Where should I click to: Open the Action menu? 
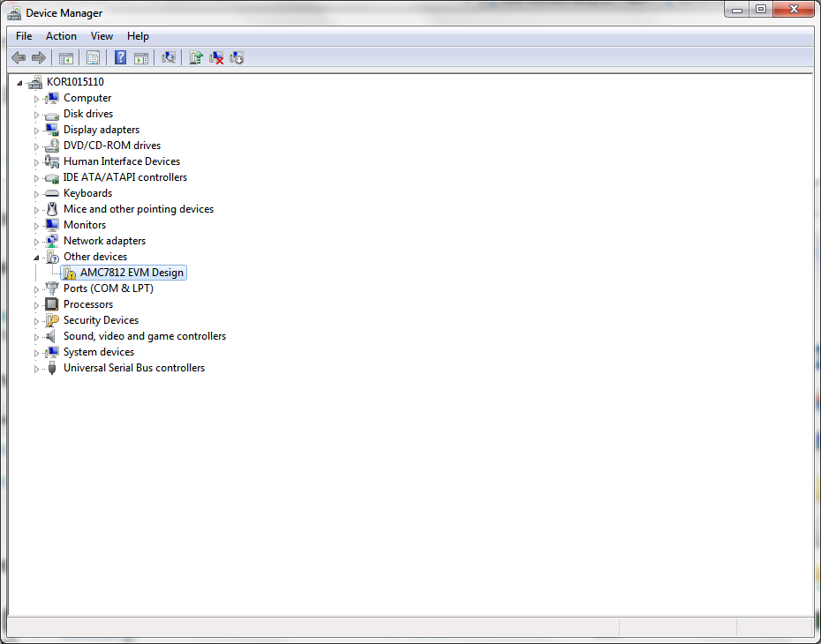pyautogui.click(x=61, y=36)
